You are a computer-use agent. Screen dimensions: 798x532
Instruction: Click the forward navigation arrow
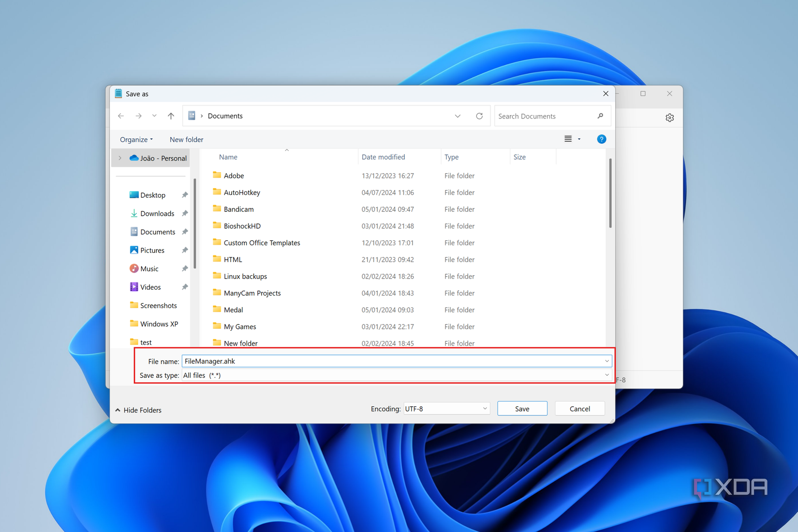tap(139, 116)
